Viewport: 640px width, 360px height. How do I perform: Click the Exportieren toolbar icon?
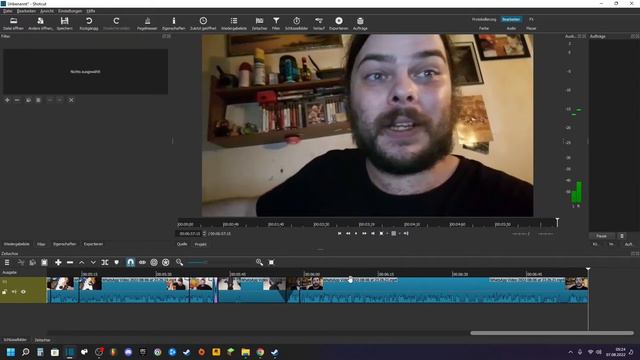(339, 23)
